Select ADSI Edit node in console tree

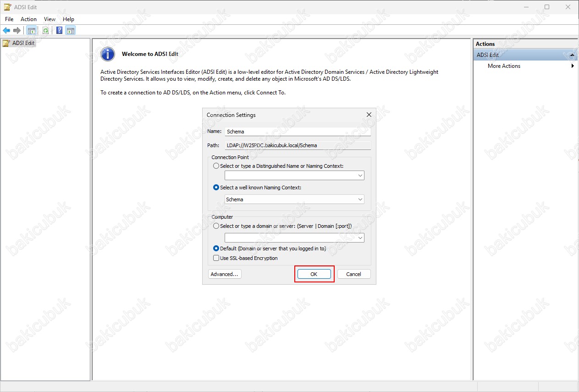point(23,43)
